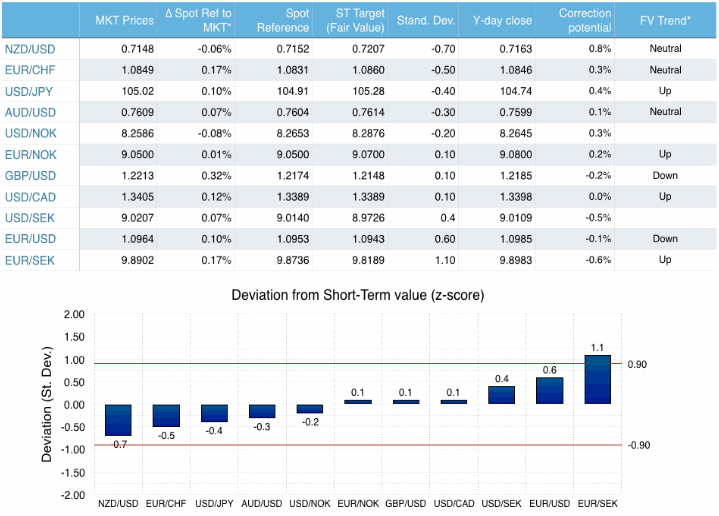Click the -0.90 lower threshold label
This screenshot has height=516, width=719.
640,446
